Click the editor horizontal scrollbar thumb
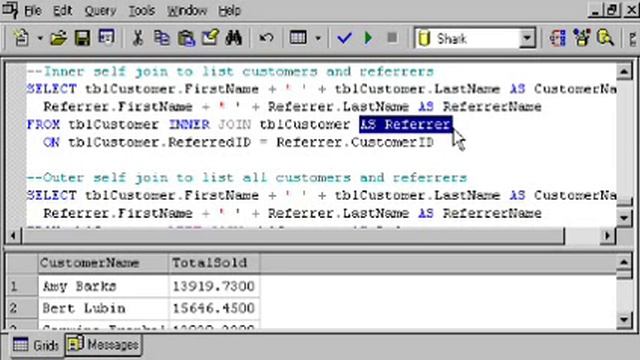This screenshot has width=640, height=360. pyautogui.click(x=293, y=236)
